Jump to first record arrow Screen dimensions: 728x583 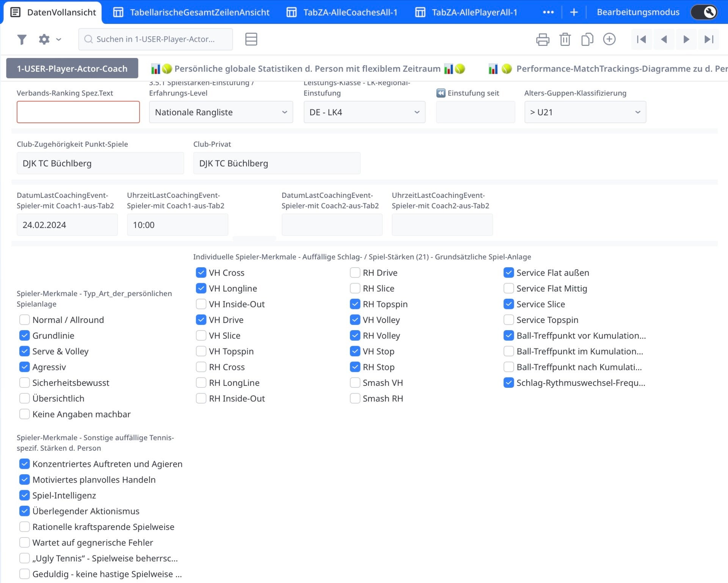[642, 39]
